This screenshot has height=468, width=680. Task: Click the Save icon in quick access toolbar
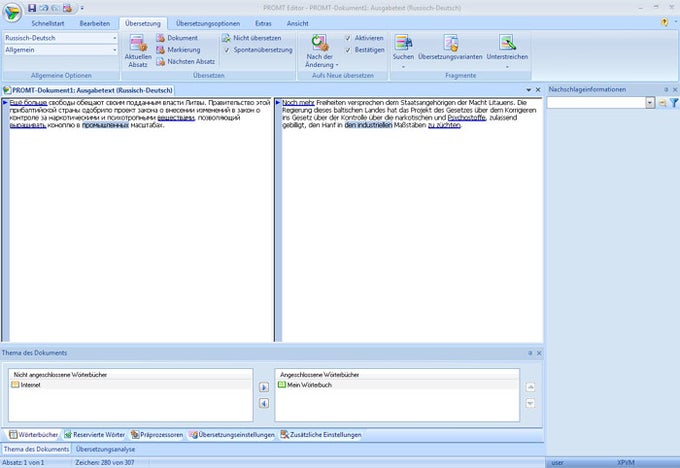32,8
